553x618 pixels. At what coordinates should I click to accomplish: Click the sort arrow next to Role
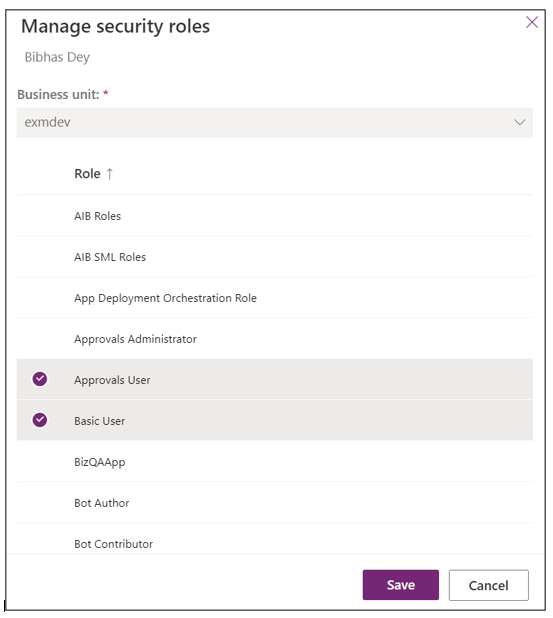[x=110, y=174]
